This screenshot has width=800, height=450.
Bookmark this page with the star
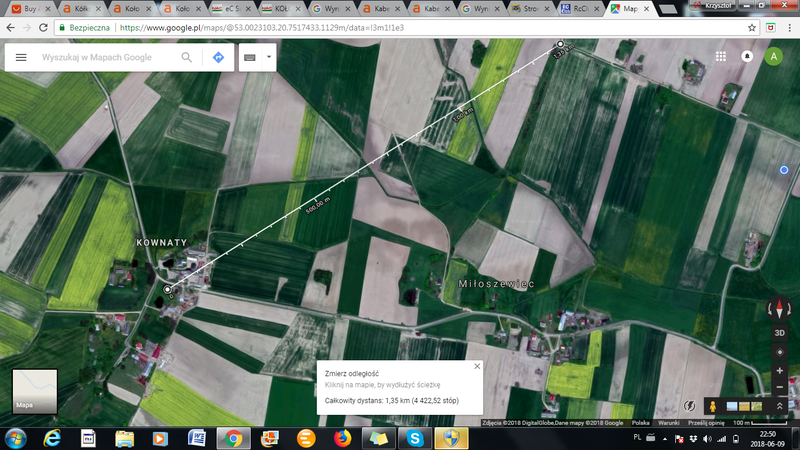pos(752,28)
